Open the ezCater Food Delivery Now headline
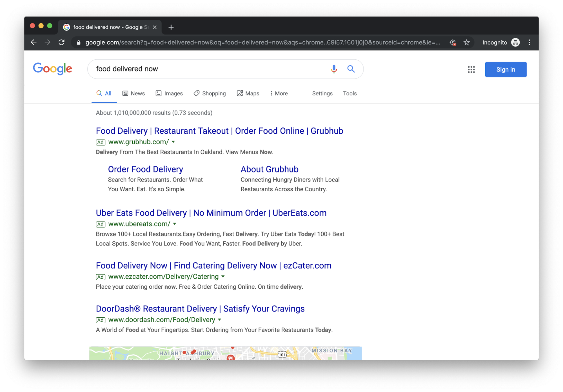The width and height of the screenshot is (563, 392). [213, 266]
